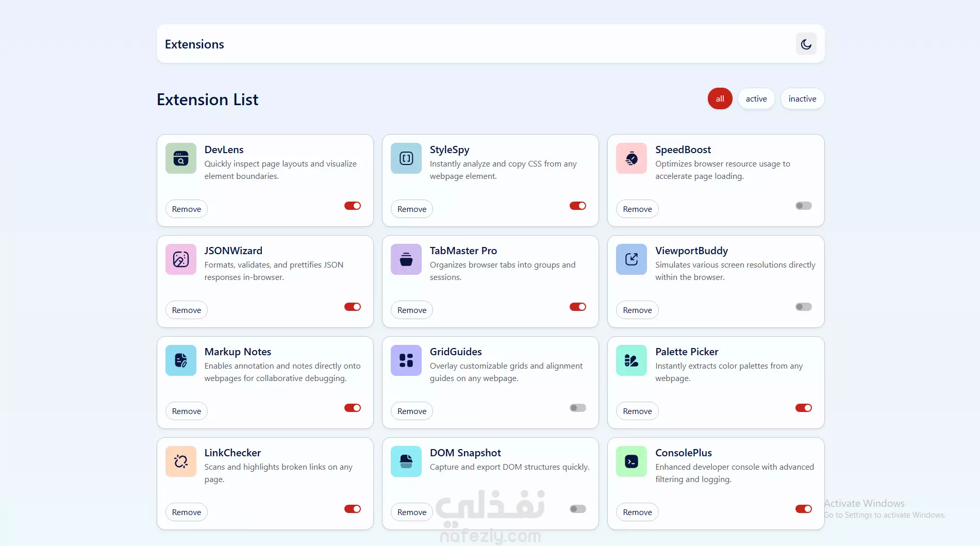Screen dimensions: 980x546
Task: Disable the StyleSpy extension toggle
Action: click(578, 206)
